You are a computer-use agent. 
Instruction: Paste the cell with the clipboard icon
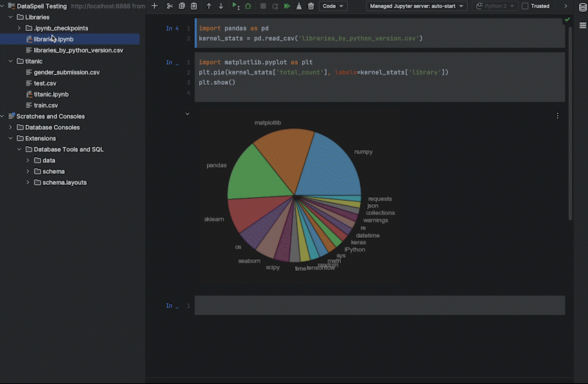(x=194, y=6)
